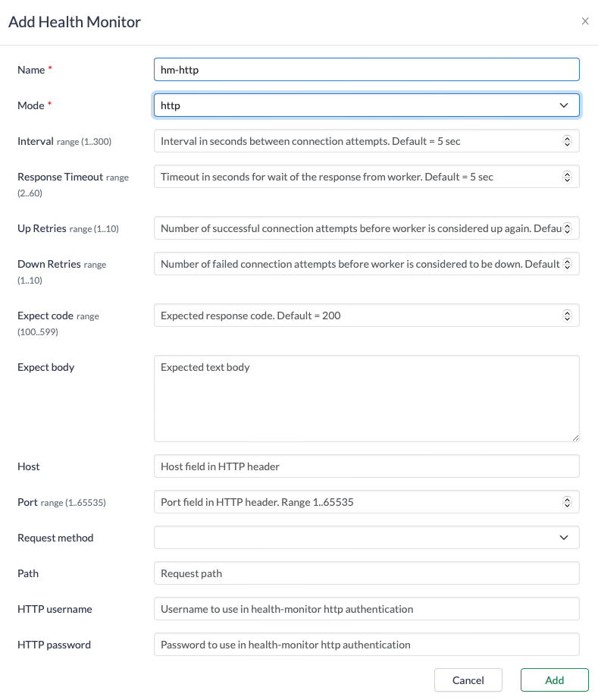
Task: Close the Add Health Monitor dialog
Action: pos(585,21)
